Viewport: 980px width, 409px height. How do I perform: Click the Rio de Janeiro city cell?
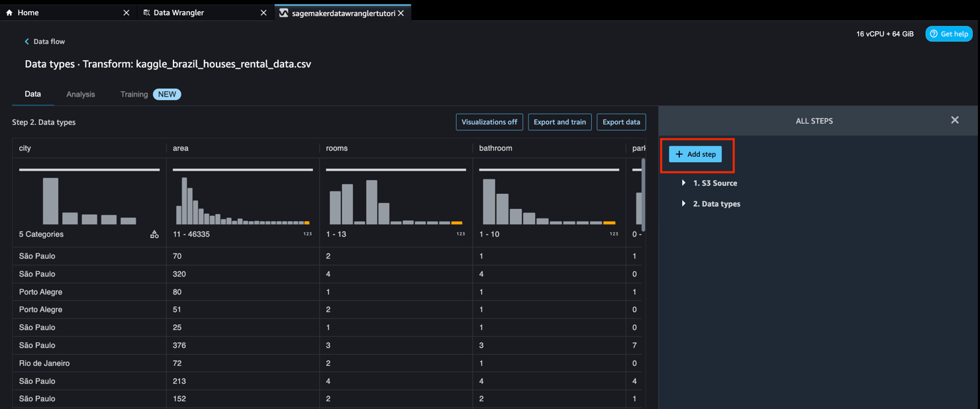coord(89,363)
